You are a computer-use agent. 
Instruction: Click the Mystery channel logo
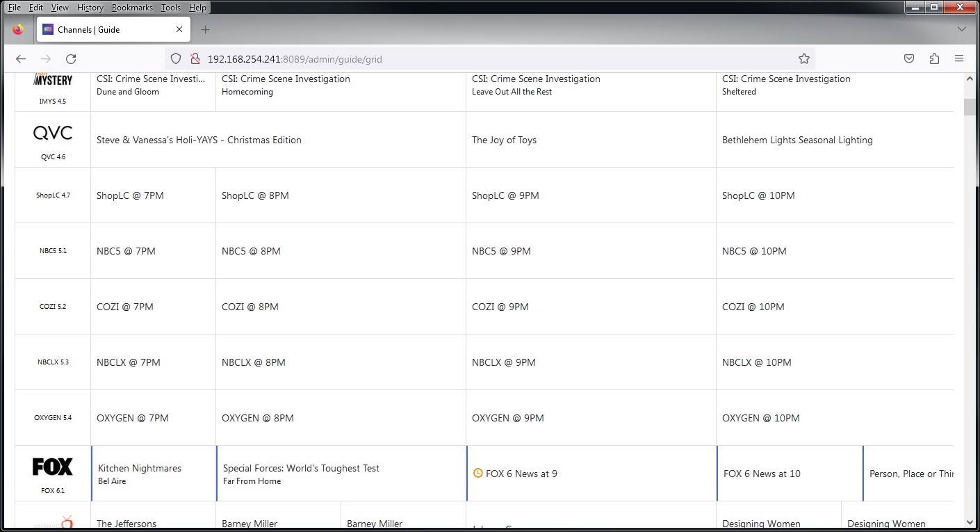click(x=53, y=81)
